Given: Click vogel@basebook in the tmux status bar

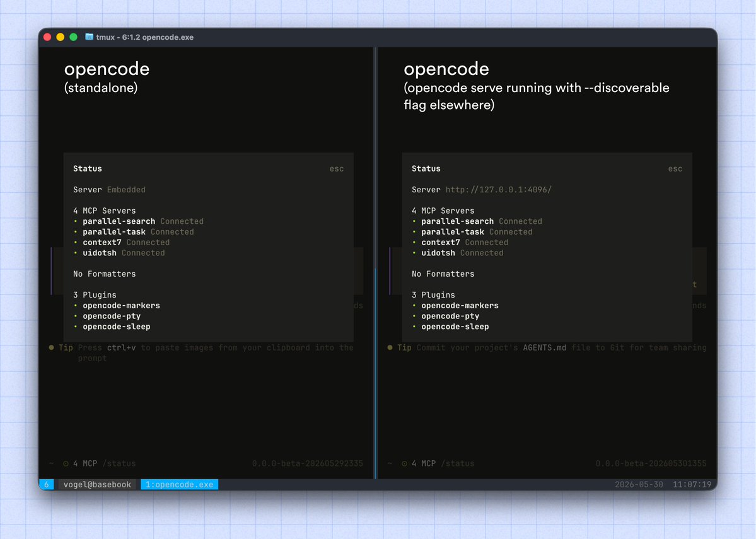Looking at the screenshot, I should click(x=97, y=485).
